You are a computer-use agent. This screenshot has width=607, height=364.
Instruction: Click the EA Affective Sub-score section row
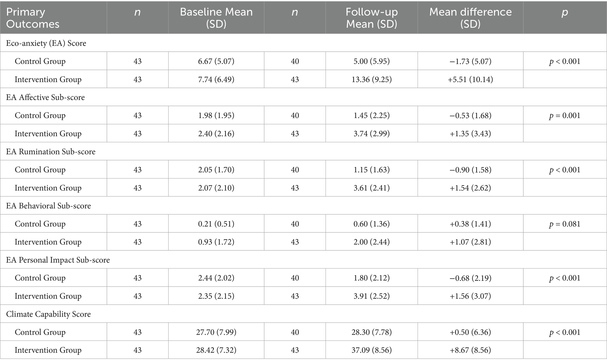point(45,97)
